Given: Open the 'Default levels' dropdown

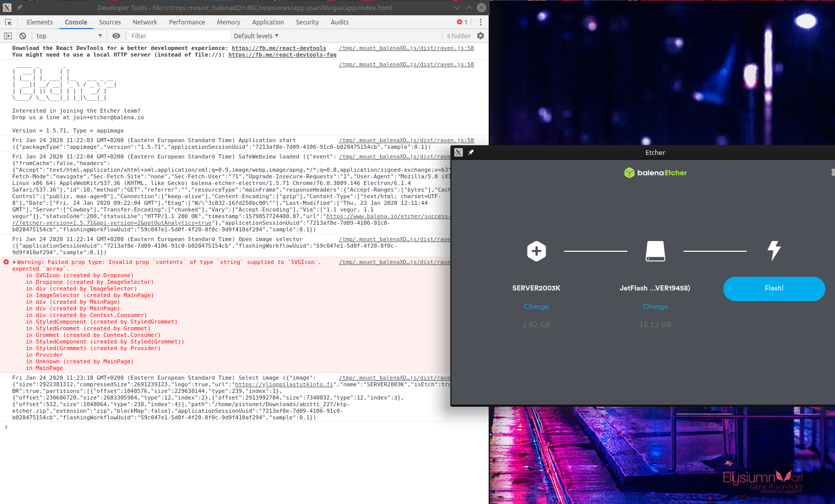Looking at the screenshot, I should (x=256, y=36).
